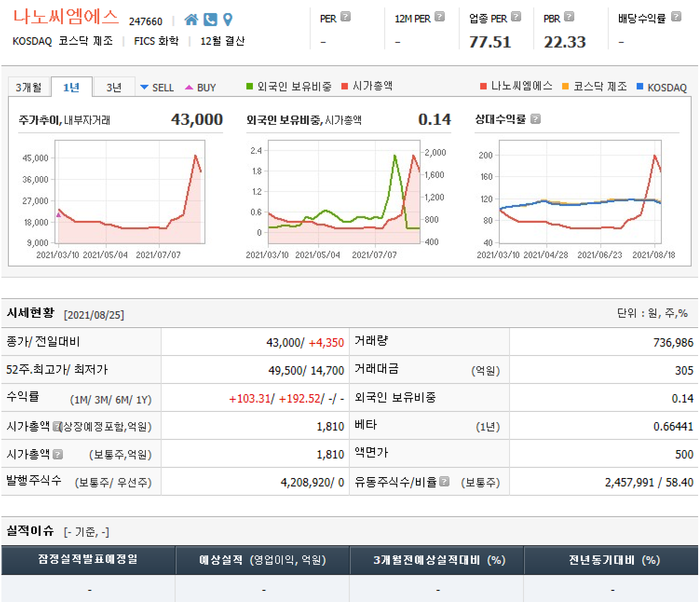Image resolution: width=700 pixels, height=602 pixels.
Task: Click 3개월전예상실적대비 (%) column header
Action: click(437, 560)
